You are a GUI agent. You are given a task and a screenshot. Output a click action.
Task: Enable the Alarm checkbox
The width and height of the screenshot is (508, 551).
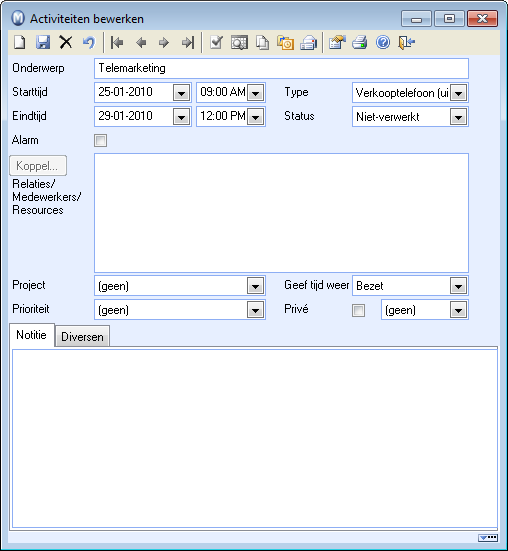click(100, 141)
